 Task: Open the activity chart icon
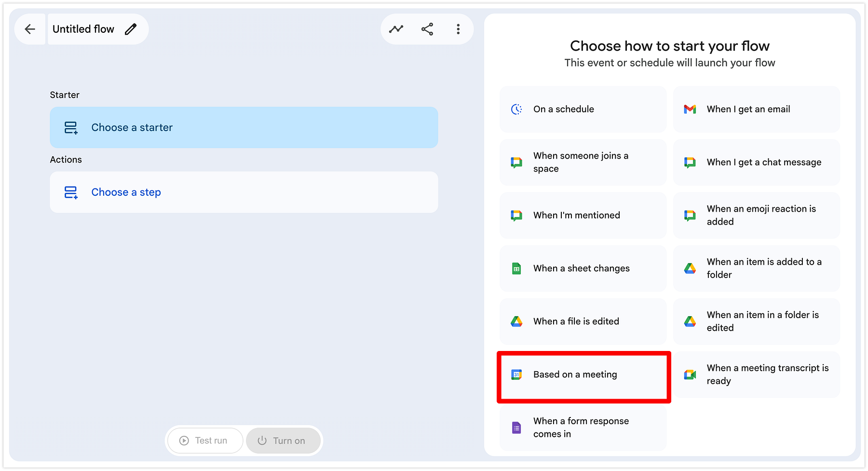(396, 29)
